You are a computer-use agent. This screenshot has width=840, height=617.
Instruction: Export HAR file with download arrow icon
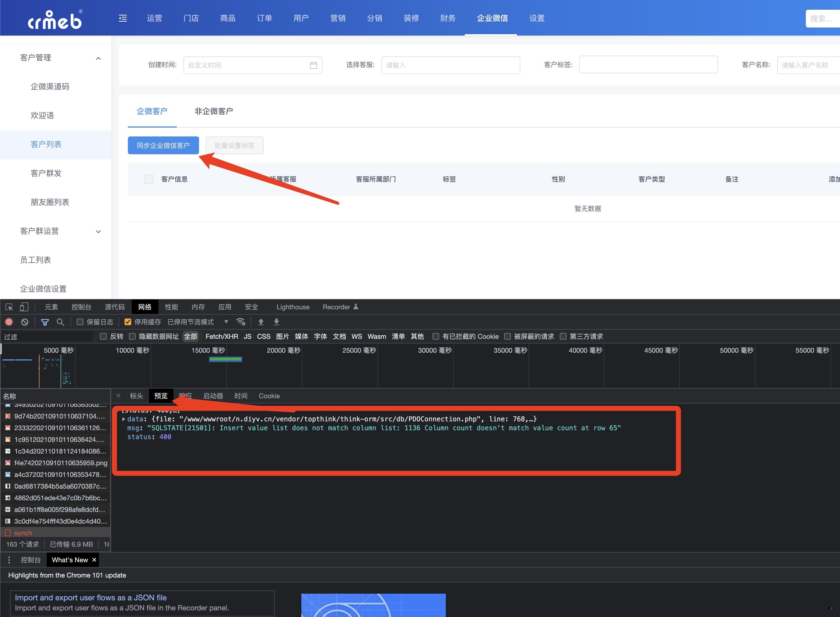276,322
